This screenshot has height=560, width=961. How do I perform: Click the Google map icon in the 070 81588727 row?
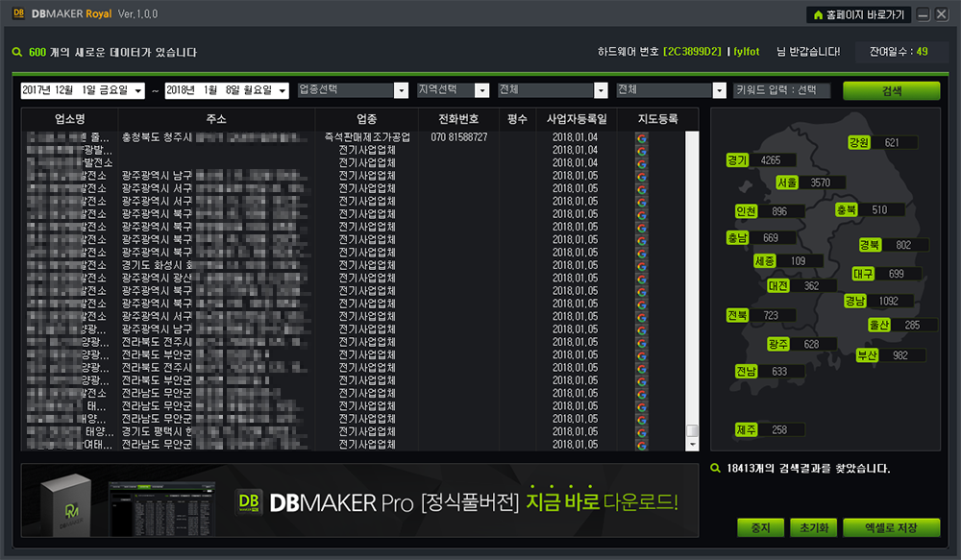tap(642, 138)
